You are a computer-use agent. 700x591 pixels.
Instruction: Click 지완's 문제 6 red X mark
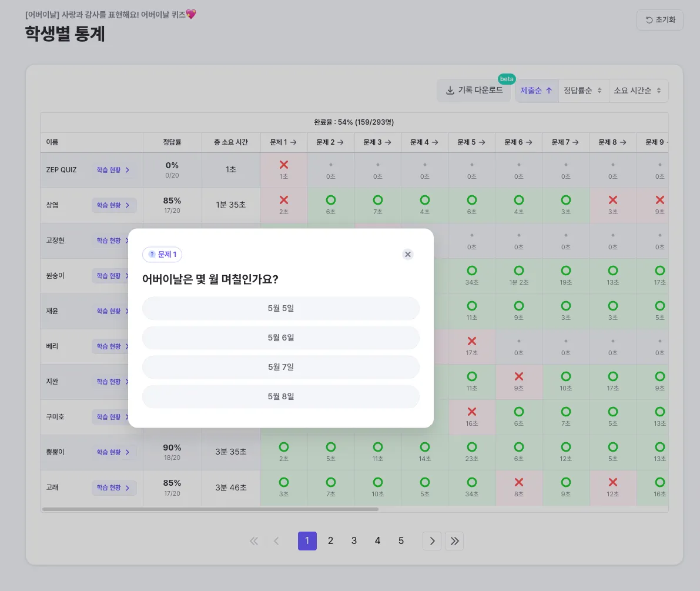point(519,376)
